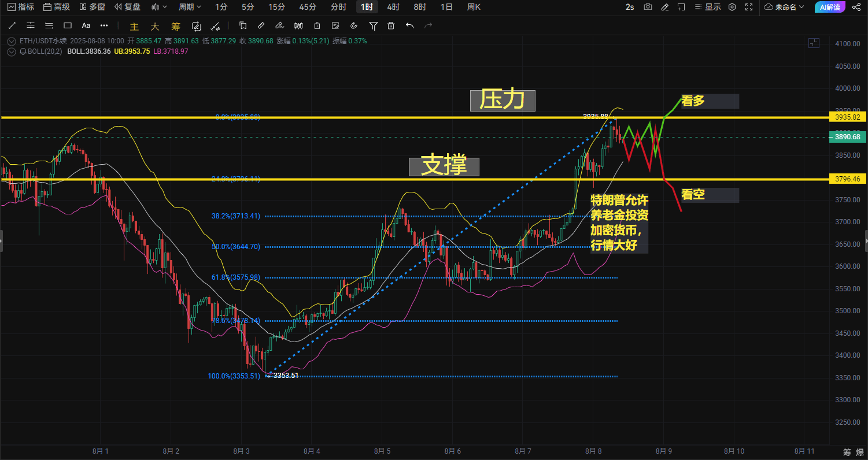This screenshot has width=868, height=460.
Task: Switch to the 5分 timeframe
Action: [248, 7]
